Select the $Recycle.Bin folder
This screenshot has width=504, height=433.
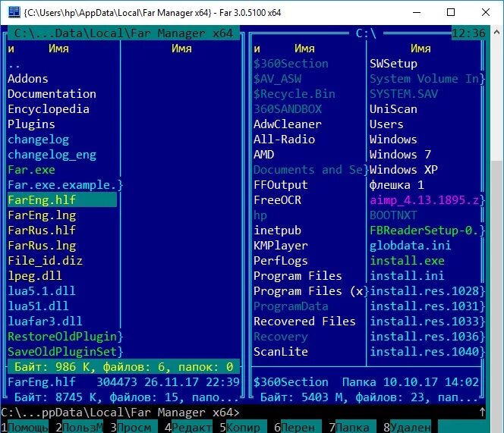click(294, 94)
